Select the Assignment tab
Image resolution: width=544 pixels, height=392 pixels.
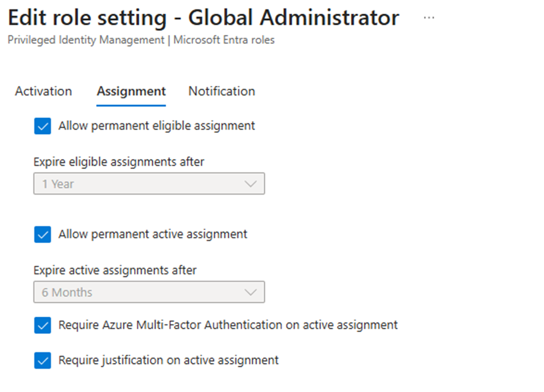[x=131, y=91]
